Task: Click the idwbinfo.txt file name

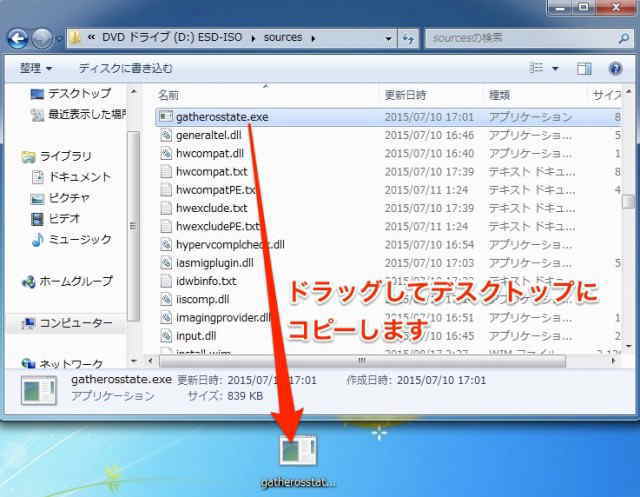Action: tap(206, 281)
